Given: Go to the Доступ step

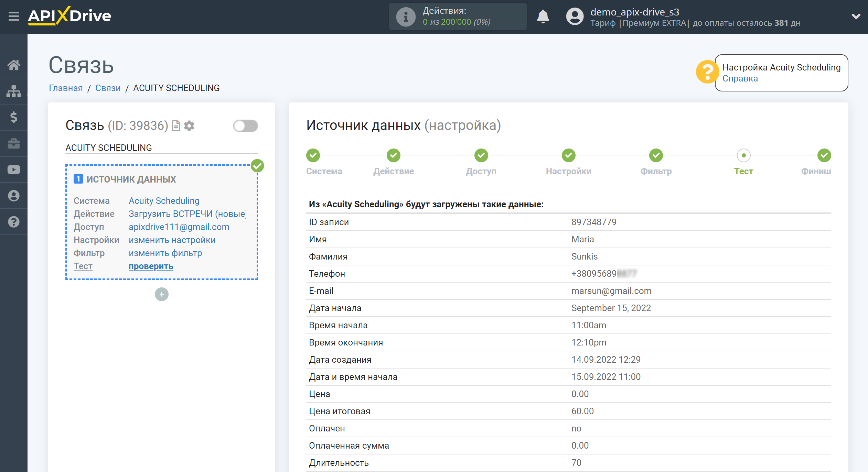Looking at the screenshot, I should (x=481, y=155).
